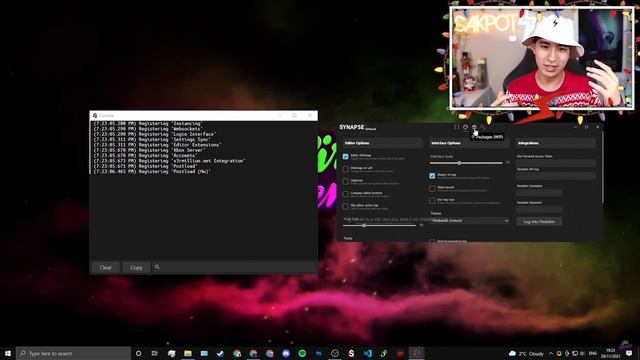
Task: Click the Registering 'Accounts' console line
Action: pos(145,156)
